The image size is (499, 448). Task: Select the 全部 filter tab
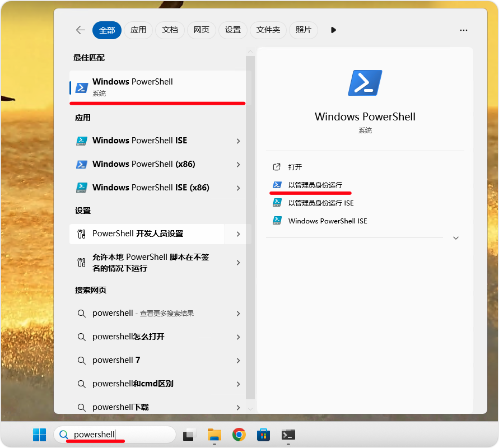pos(107,30)
